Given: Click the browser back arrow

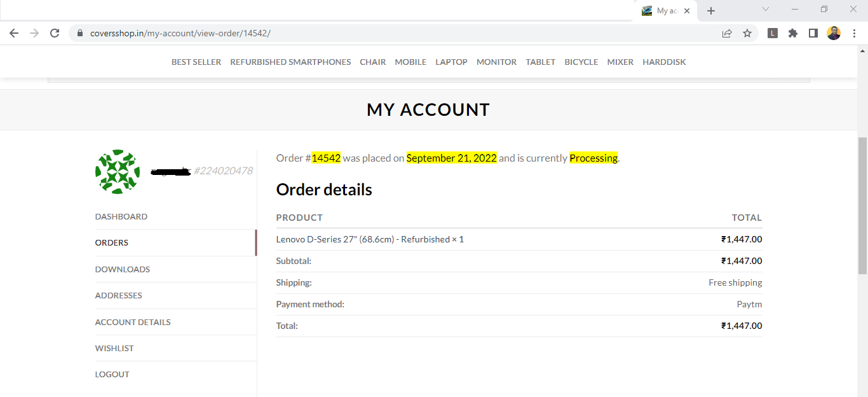Looking at the screenshot, I should tap(14, 33).
